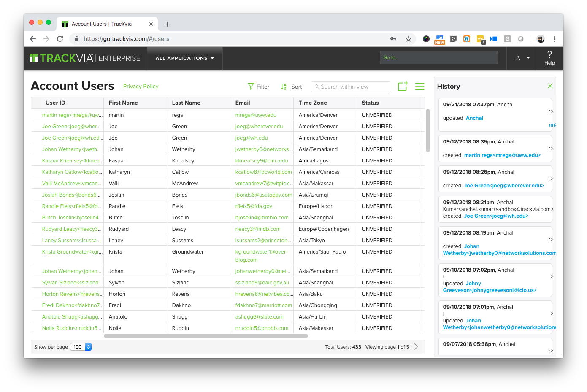This screenshot has width=587, height=392.
Task: Click the Time Zone column header
Action: (x=313, y=103)
